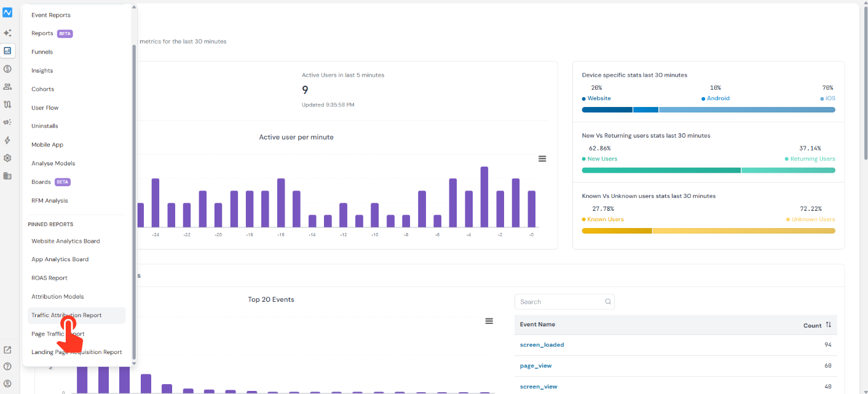Open the AI sparkle icon in sidebar
Screen dimensions: 868x394
coord(7,33)
